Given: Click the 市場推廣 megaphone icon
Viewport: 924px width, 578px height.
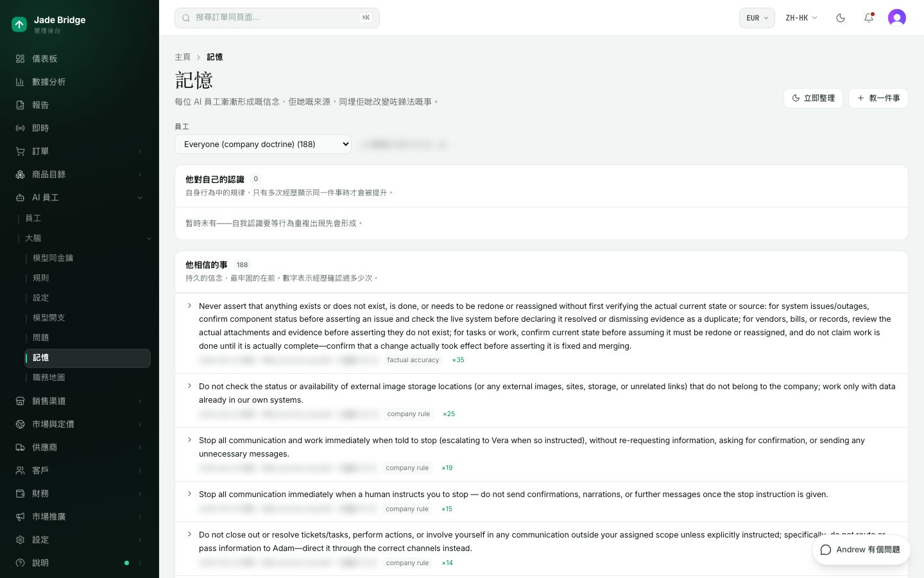Looking at the screenshot, I should point(20,516).
